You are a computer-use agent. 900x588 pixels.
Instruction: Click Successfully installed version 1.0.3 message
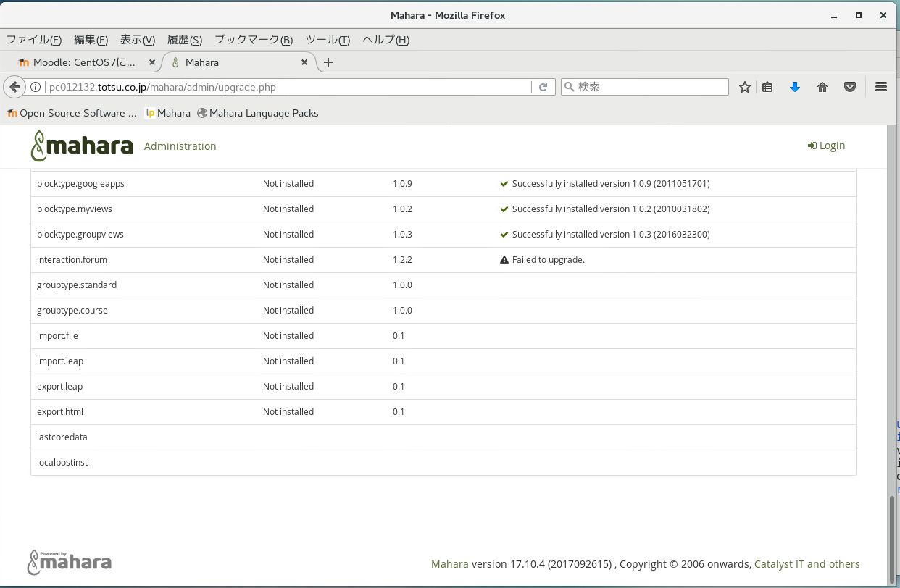[x=611, y=234]
